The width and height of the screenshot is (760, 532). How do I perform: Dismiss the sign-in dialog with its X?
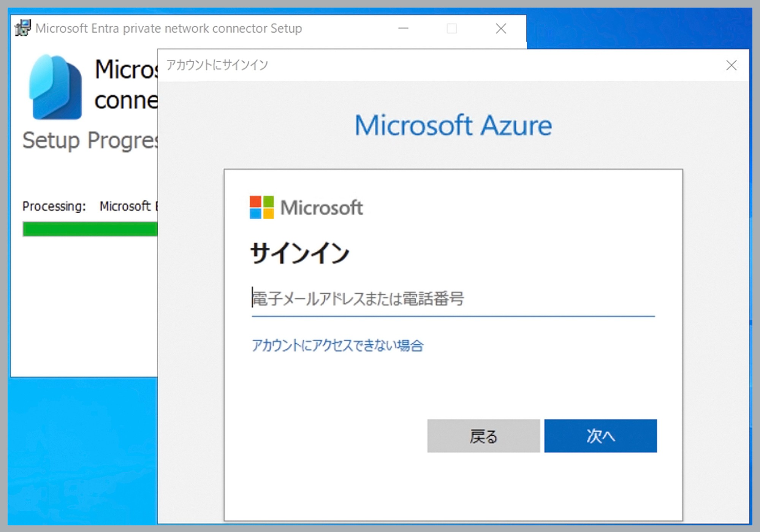pyautogui.click(x=731, y=65)
